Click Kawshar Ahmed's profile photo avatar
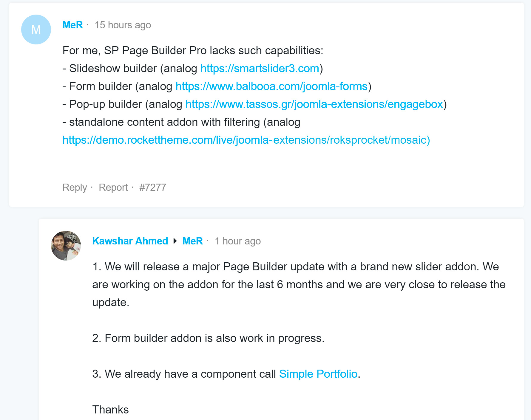Viewport: 531px width, 420px height. pos(66,245)
